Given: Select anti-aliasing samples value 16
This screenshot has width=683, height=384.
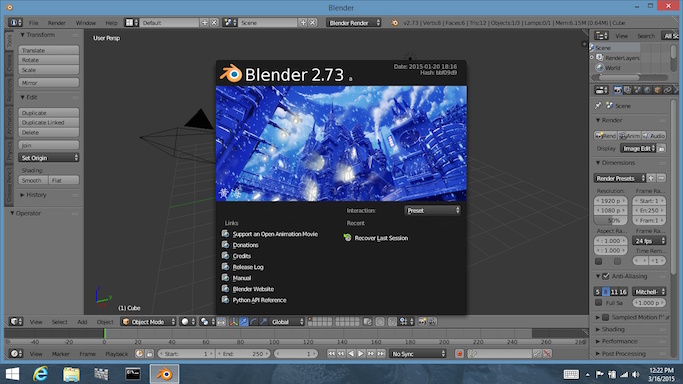Looking at the screenshot, I should point(623,292).
